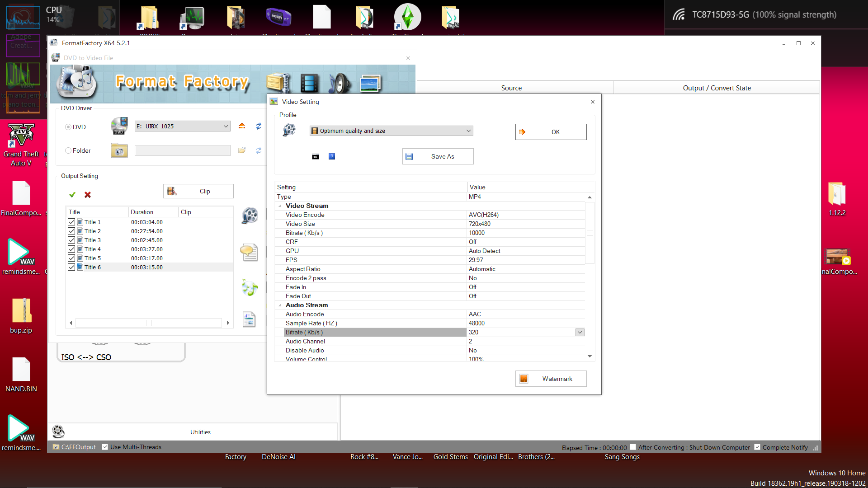Uncheck the Title 1 checkbox
868x488 pixels.
[71, 222]
